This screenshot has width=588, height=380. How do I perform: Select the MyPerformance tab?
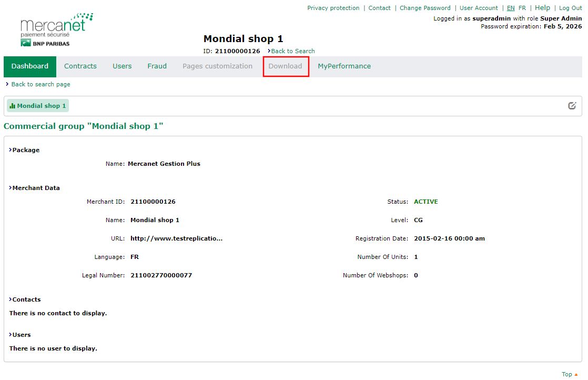344,66
